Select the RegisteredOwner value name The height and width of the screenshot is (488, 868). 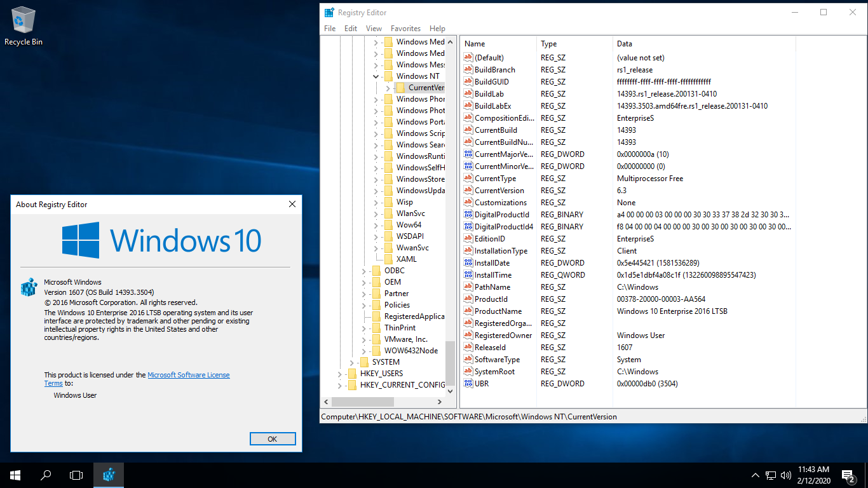pos(503,335)
